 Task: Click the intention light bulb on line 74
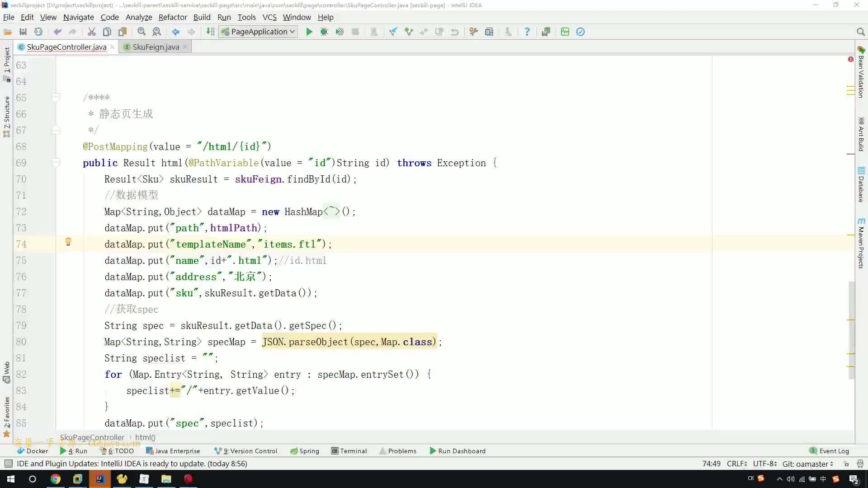pyautogui.click(x=68, y=242)
